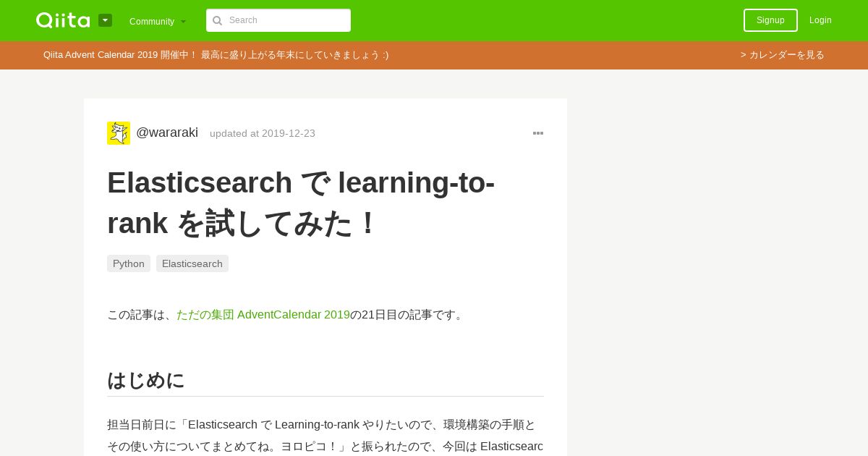Image resolution: width=868 pixels, height=456 pixels.
Task: Click the Advent Calendar 2019 banner text
Action: tap(216, 55)
